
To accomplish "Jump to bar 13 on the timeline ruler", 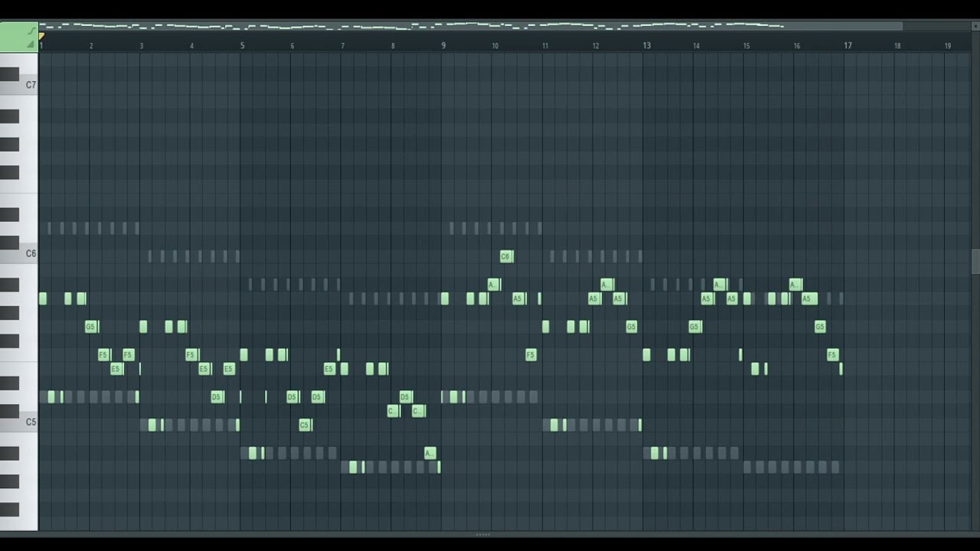I will click(646, 46).
